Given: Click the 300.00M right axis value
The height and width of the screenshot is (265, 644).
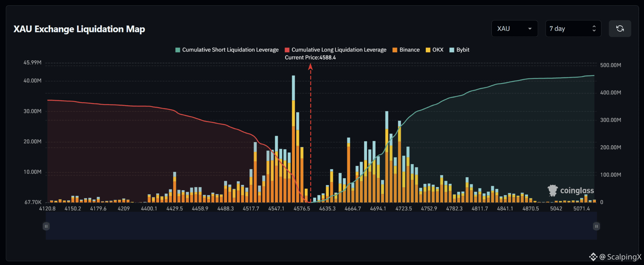Looking at the screenshot, I should click(x=611, y=120).
